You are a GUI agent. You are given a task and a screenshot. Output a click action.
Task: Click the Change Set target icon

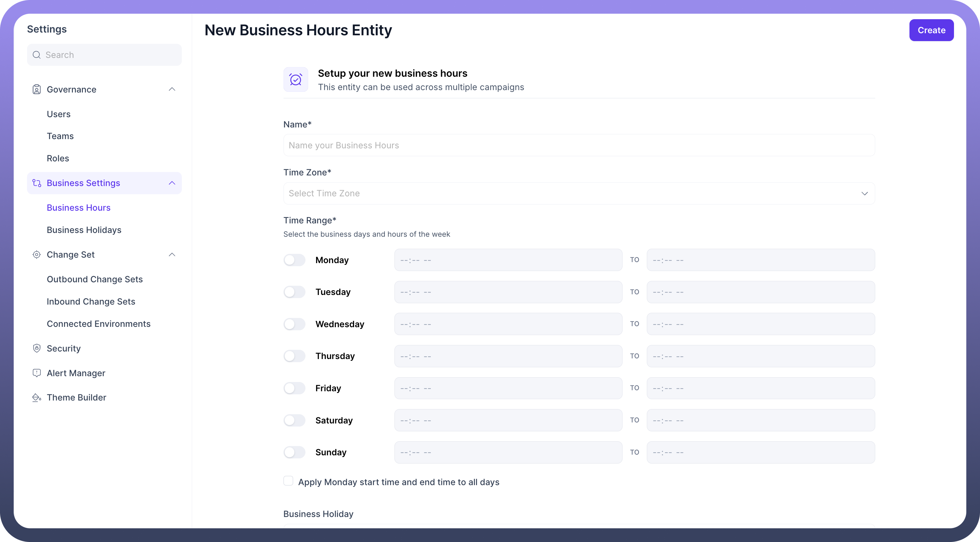click(x=37, y=255)
